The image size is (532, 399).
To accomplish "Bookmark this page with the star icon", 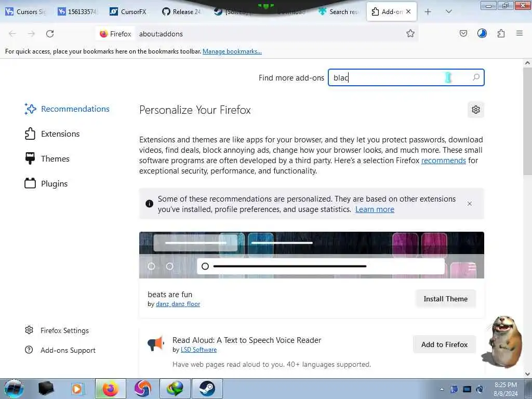I will (x=410, y=33).
